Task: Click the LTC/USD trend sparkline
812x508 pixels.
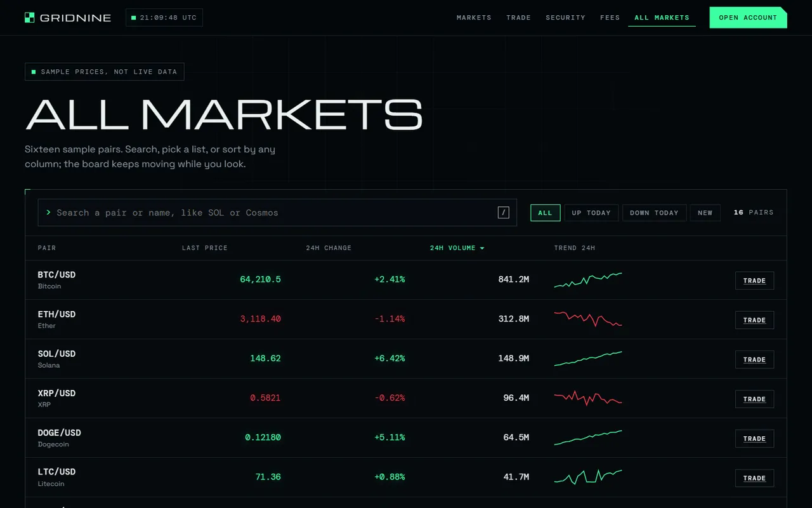Action: pos(588,477)
